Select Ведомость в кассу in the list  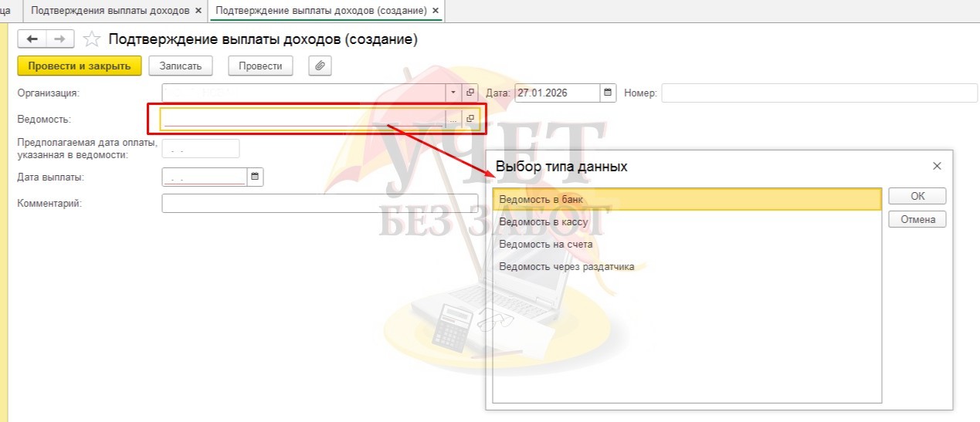tap(687, 222)
